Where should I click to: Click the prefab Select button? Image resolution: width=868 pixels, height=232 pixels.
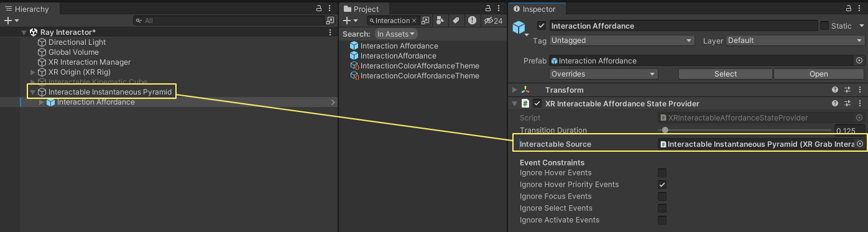726,74
